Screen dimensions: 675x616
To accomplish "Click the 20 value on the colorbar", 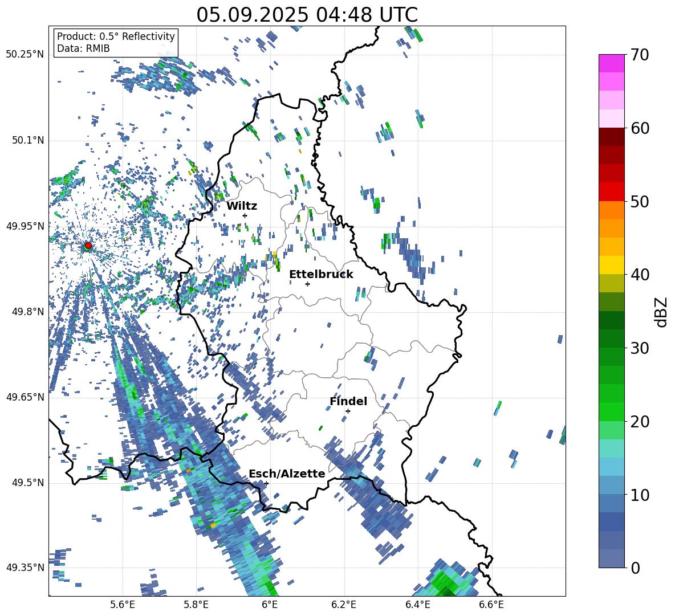I will point(639,422).
